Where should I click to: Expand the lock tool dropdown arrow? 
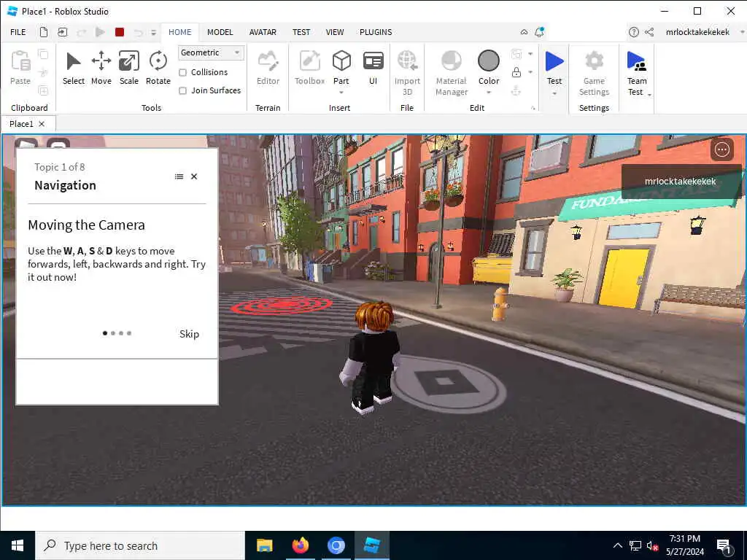530,72
